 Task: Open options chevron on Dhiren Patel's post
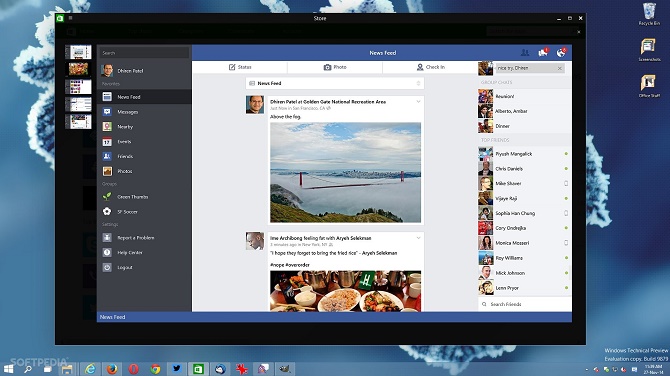(x=418, y=102)
